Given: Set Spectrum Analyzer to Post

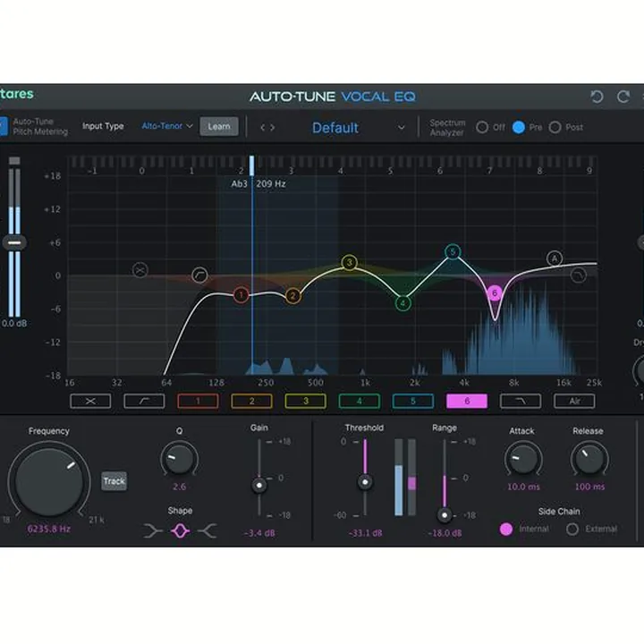Looking at the screenshot, I should click(x=555, y=127).
